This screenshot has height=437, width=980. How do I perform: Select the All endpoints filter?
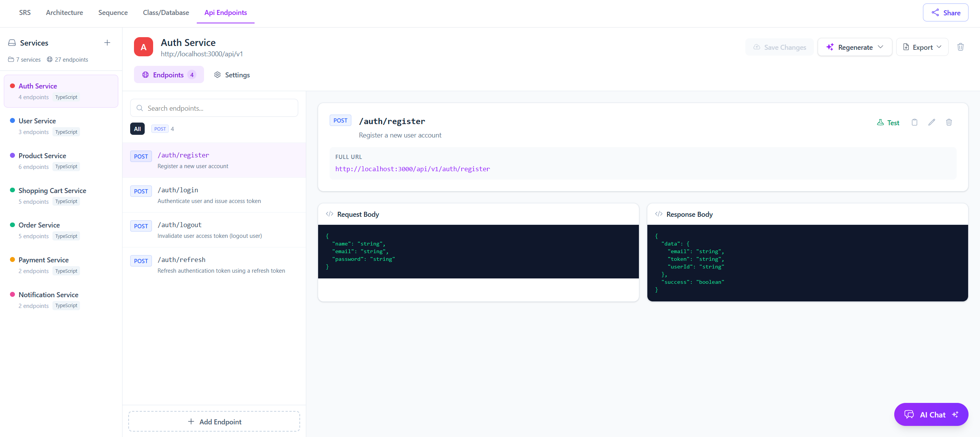[x=137, y=129]
